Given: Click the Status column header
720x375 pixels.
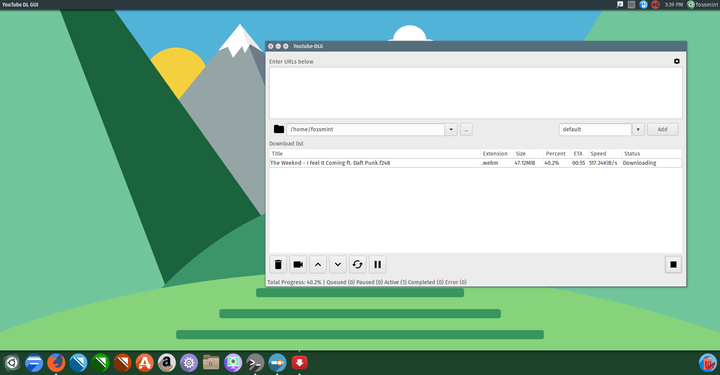Looking at the screenshot, I should [x=652, y=154].
